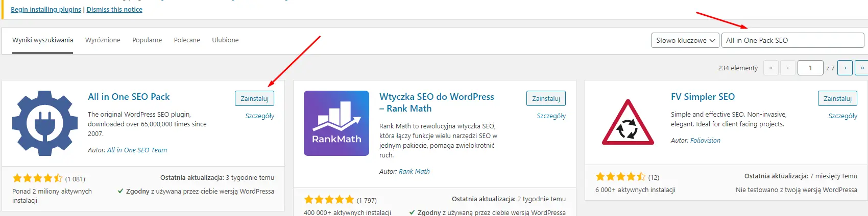Image resolution: width=868 pixels, height=216 pixels.
Task: Click author link All in One SEO Team
Action: pyautogui.click(x=137, y=150)
